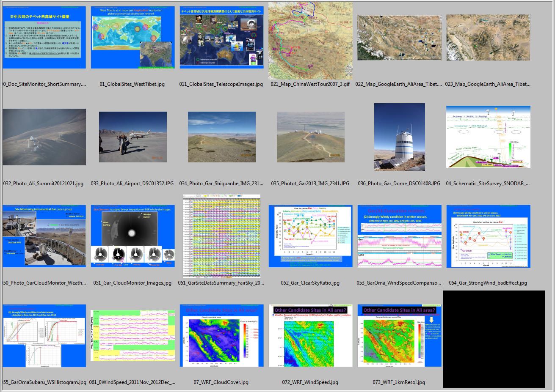Open the 051_GarSiteDataSummary_FairSky data table
555x392 pixels.
point(221,236)
